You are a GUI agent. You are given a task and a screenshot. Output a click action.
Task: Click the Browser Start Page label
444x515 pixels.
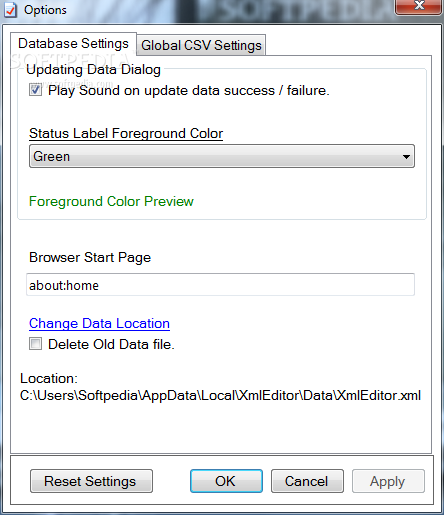click(90, 257)
